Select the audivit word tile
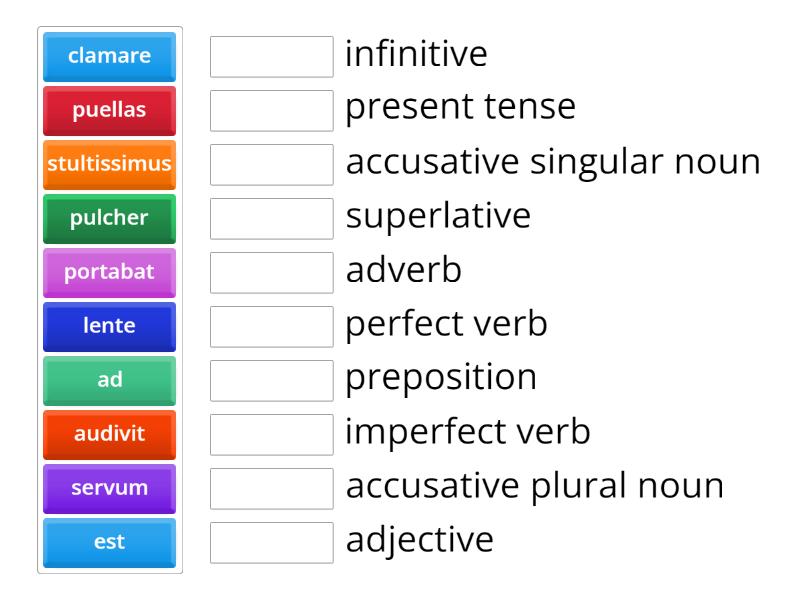Viewport: 800px width, 600px height. (108, 434)
